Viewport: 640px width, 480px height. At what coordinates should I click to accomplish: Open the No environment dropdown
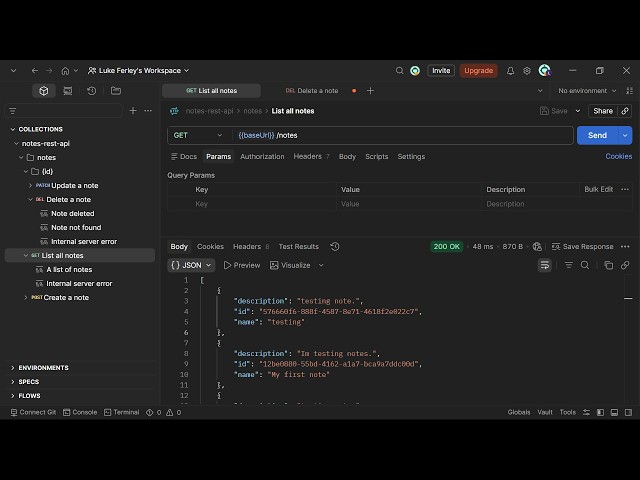[587, 91]
